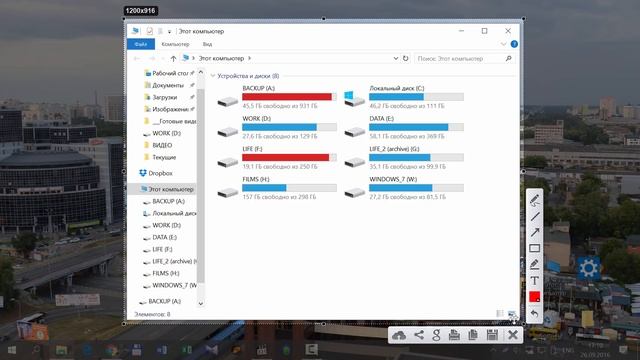The height and width of the screenshot is (360, 640).
Task: Search similar images on Google
Action: click(436, 335)
